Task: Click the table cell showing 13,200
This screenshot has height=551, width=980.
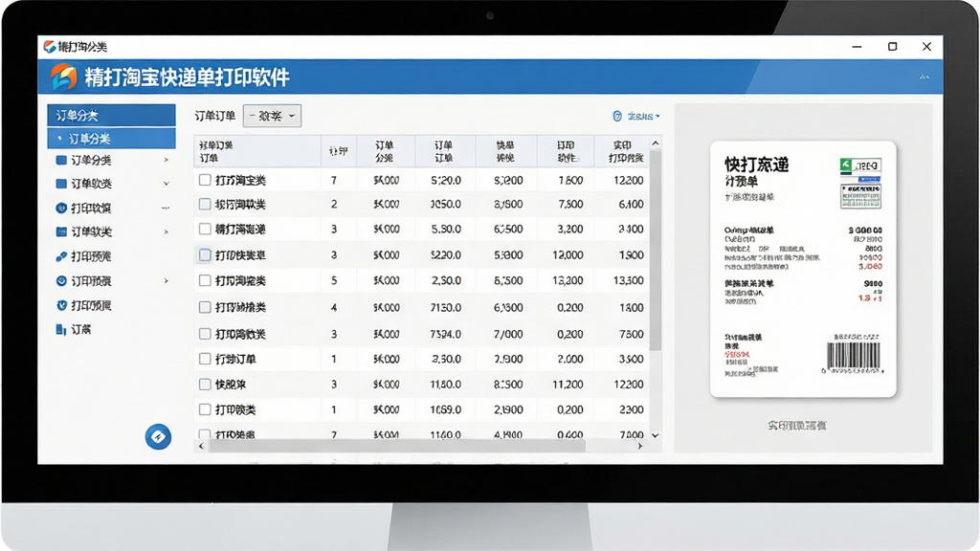Action: tap(568, 280)
